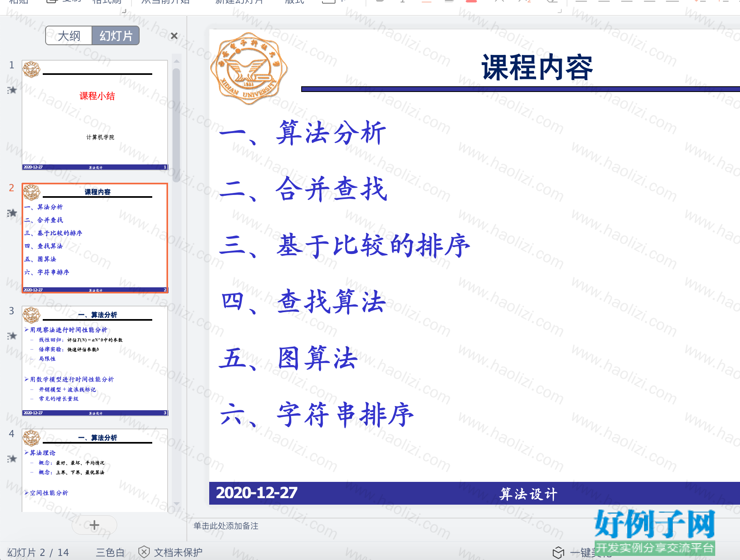Click the thumbnail panel scroll-up arrow
This screenshot has width=740, height=560.
(176, 61)
